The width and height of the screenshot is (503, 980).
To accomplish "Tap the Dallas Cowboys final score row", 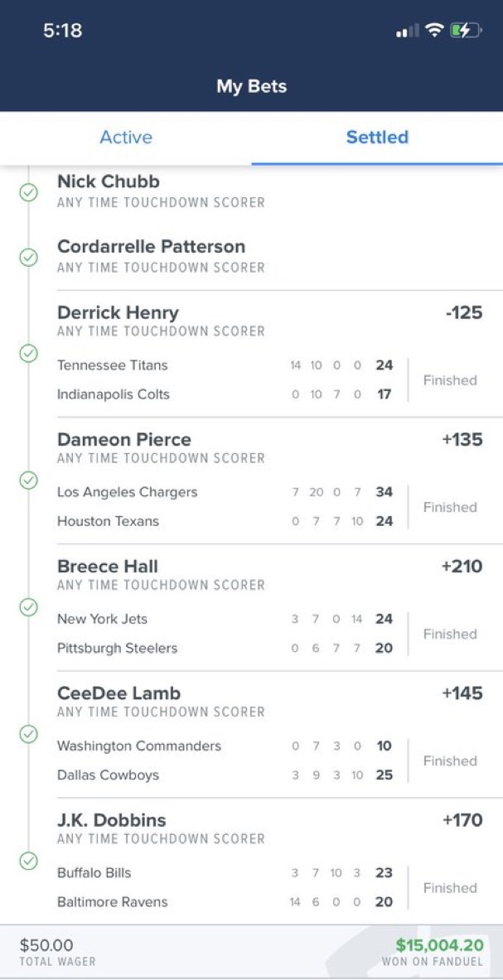I will tap(224, 775).
